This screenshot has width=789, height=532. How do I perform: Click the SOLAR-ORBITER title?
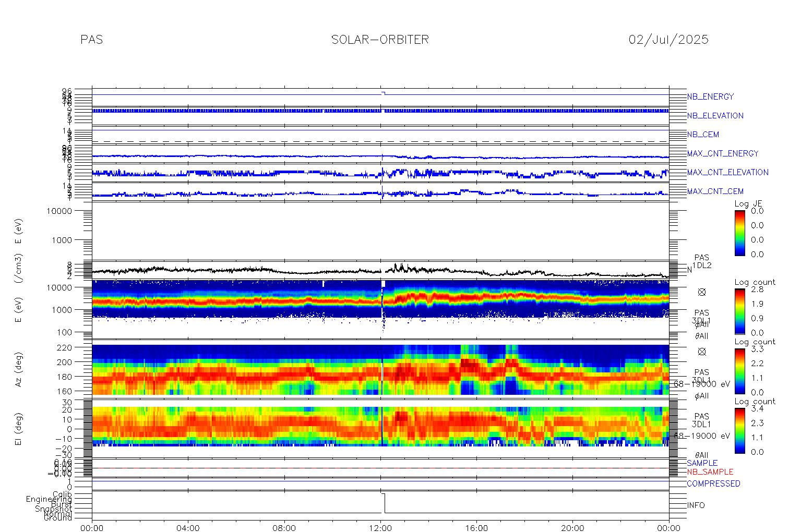click(380, 40)
